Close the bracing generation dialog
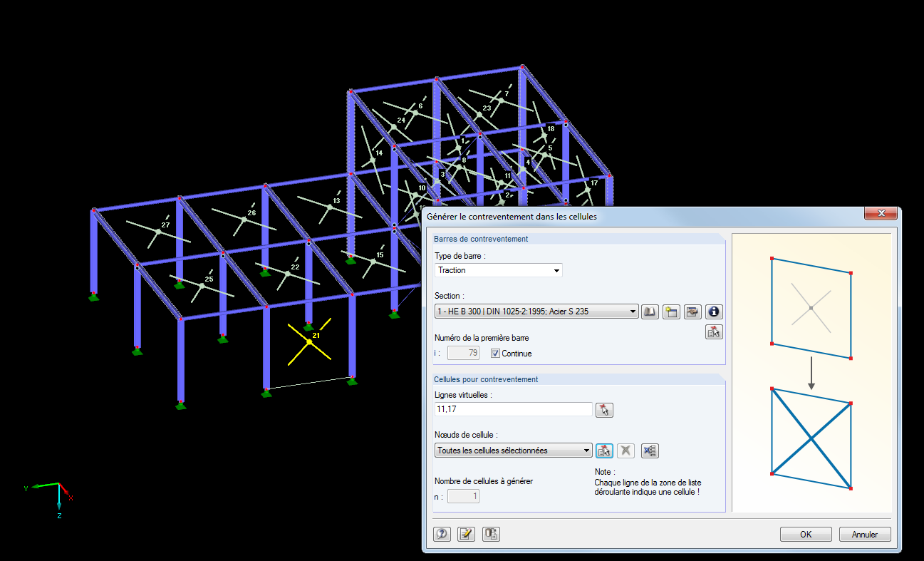Screen dimensions: 924x561 pyautogui.click(x=881, y=214)
